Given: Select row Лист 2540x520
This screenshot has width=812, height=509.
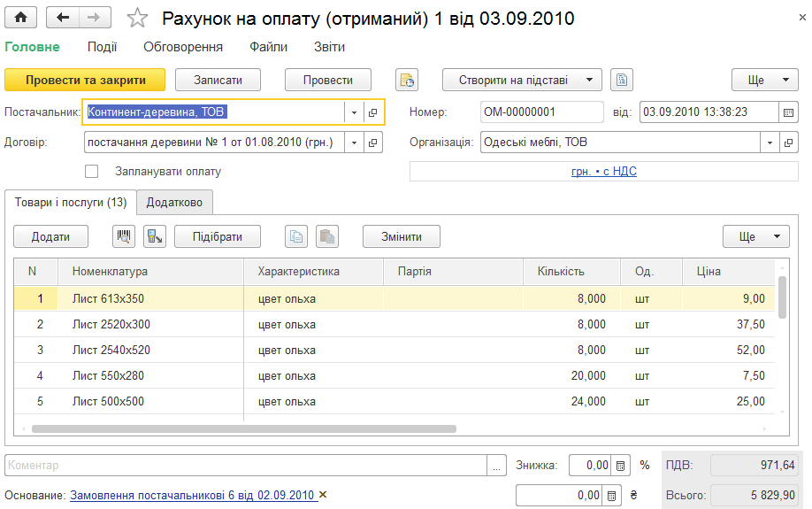Looking at the screenshot, I should pos(395,351).
